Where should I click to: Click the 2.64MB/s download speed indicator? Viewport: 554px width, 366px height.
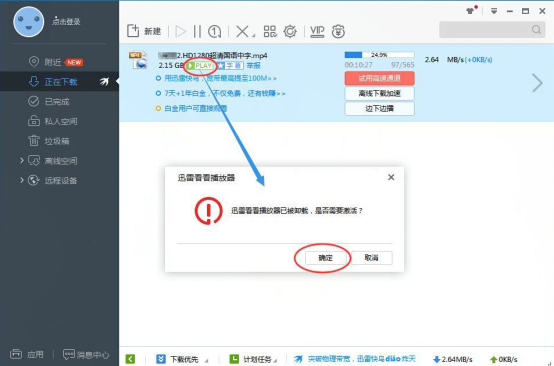pyautogui.click(x=453, y=359)
